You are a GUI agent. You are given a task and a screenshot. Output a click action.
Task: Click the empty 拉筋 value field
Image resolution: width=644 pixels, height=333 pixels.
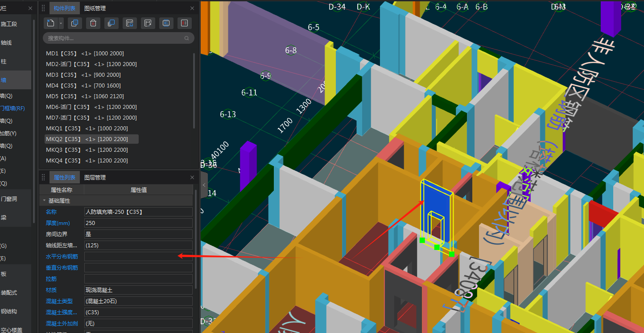(138, 279)
